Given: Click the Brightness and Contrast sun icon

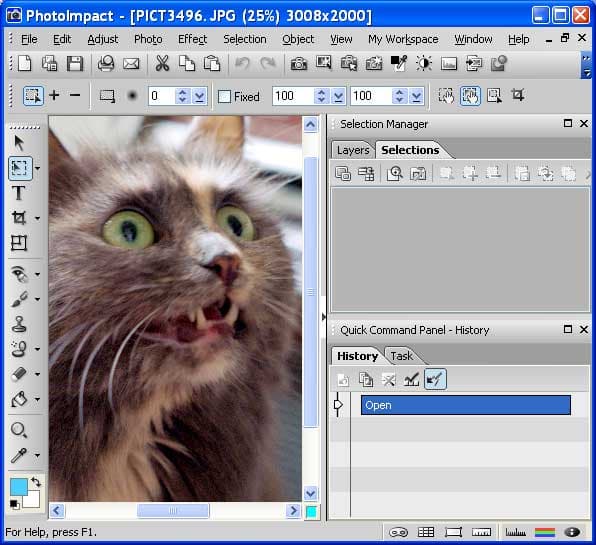Looking at the screenshot, I should (424, 63).
